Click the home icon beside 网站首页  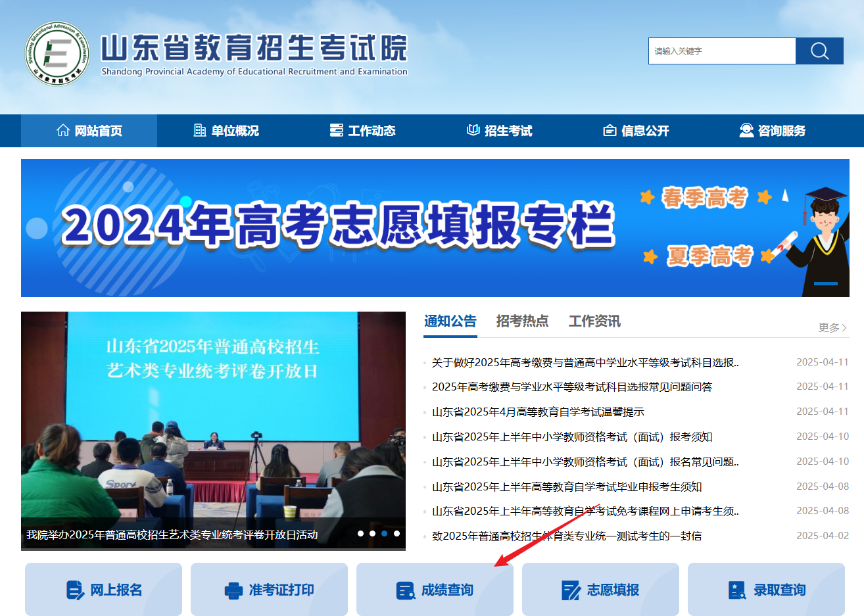pyautogui.click(x=62, y=130)
